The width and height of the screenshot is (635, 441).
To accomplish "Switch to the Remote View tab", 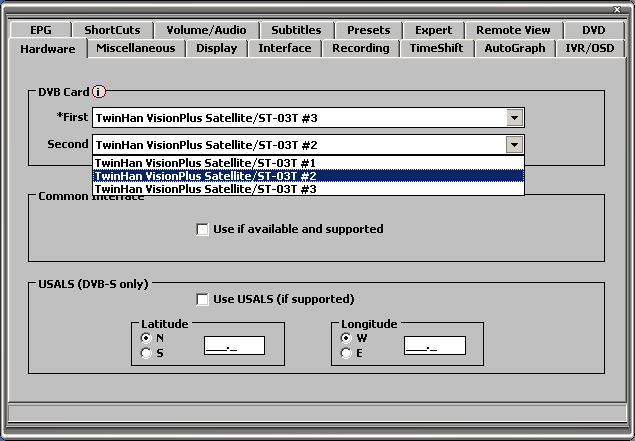I will [x=513, y=30].
